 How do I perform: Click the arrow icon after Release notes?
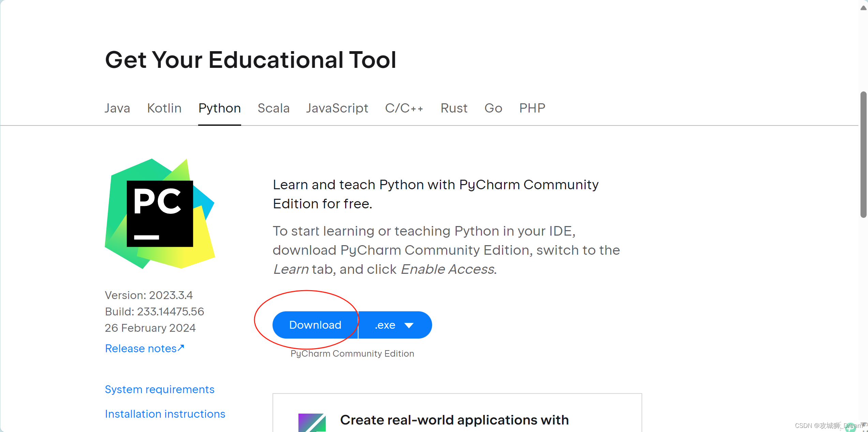point(181,348)
